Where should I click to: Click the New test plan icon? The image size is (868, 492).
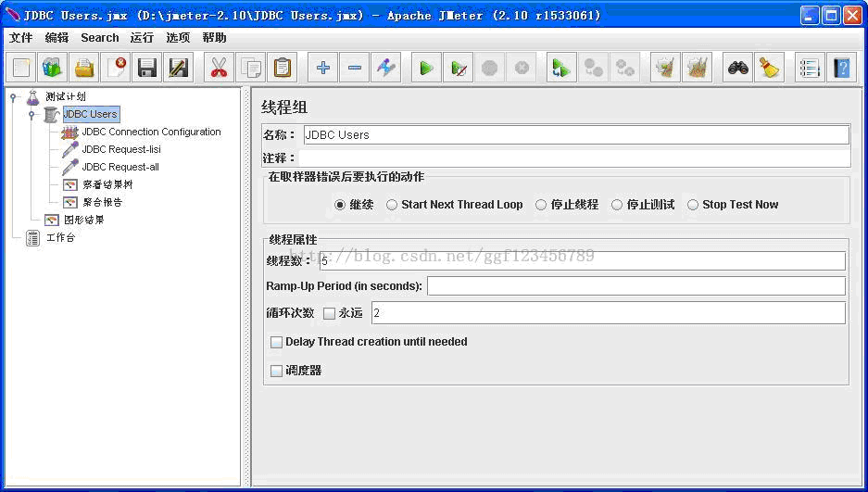point(21,68)
